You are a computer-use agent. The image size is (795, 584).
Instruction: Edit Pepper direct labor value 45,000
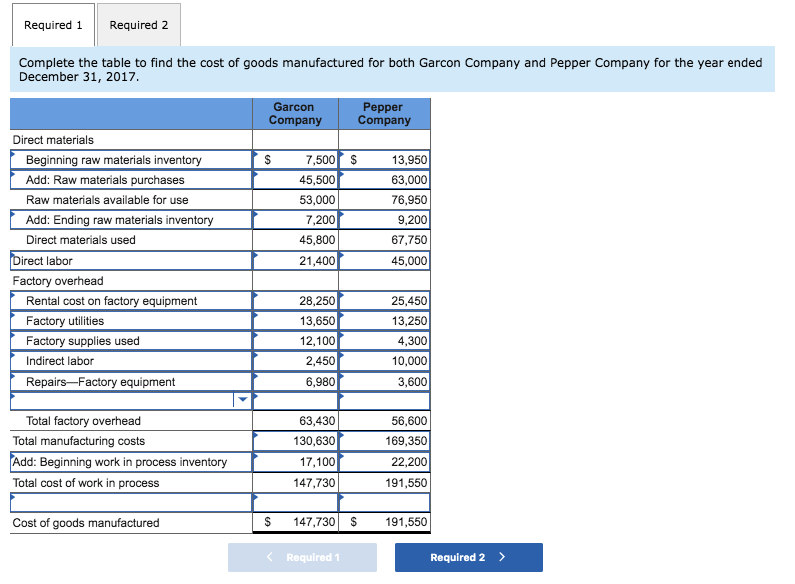(384, 261)
